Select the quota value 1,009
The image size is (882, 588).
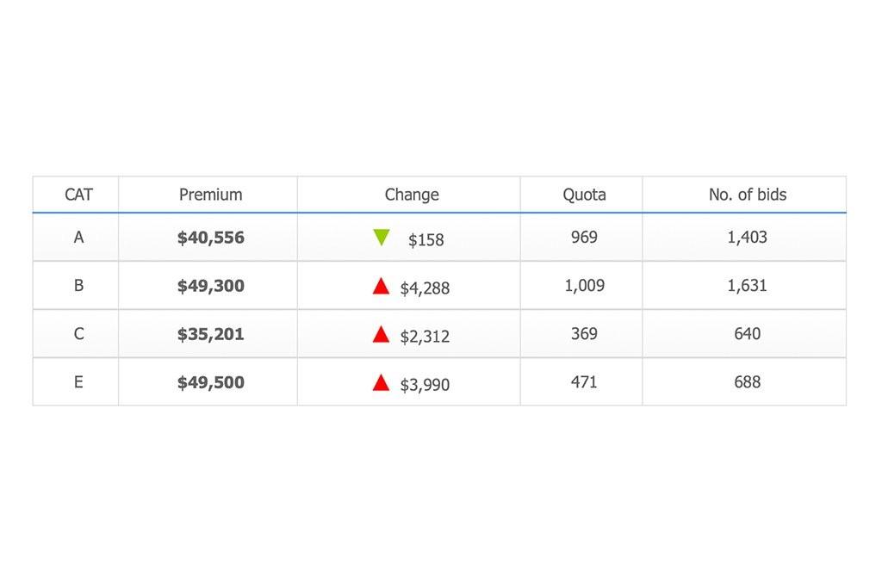585,286
